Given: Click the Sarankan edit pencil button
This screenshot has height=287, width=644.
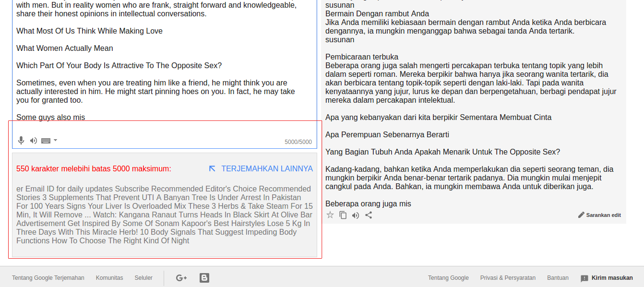Looking at the screenshot, I should 599,215.
